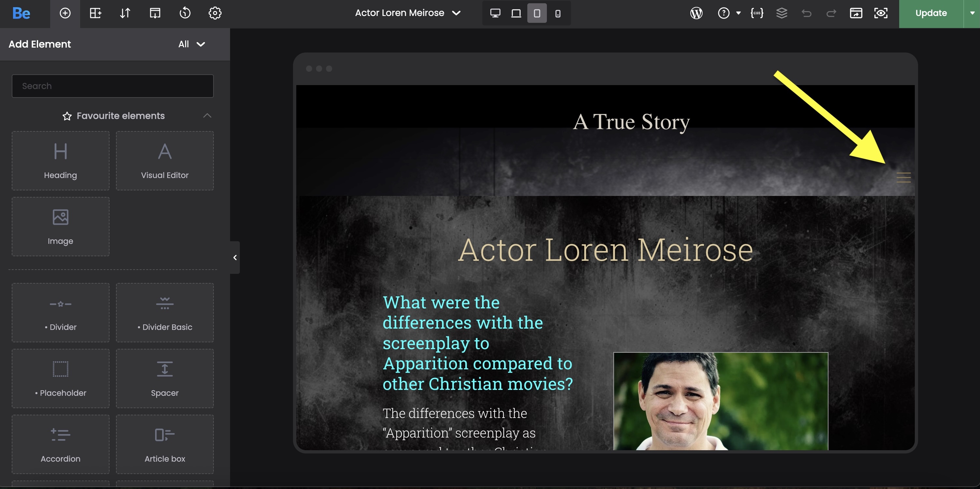The width and height of the screenshot is (980, 489).
Task: Open the Actor Loren Meirose page dropdown
Action: 408,13
